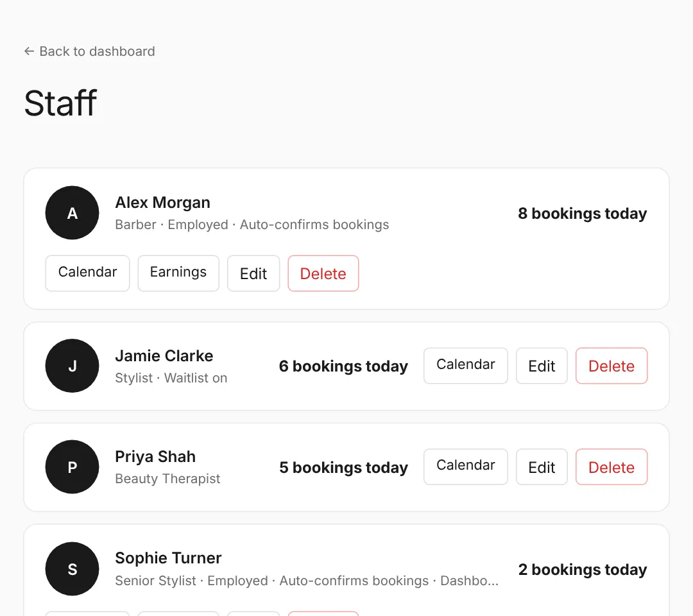The image size is (693, 616).
Task: Open Priya Shah's Calendar
Action: point(466,466)
